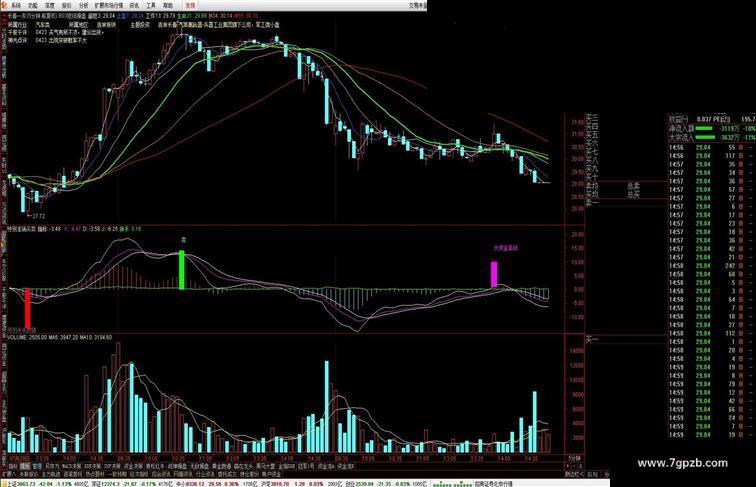
Task: Switch to the 资金池9 template tab
Action: click(345, 467)
